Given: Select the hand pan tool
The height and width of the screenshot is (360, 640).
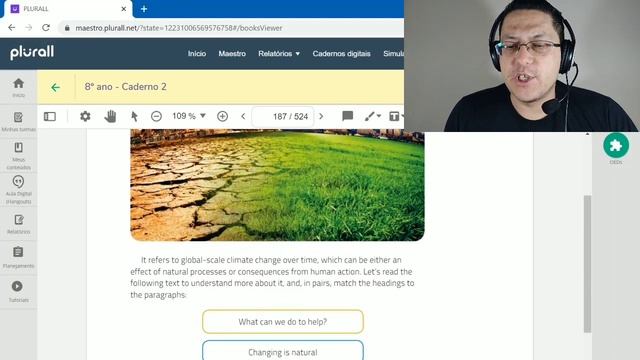Looking at the screenshot, I should point(110,116).
